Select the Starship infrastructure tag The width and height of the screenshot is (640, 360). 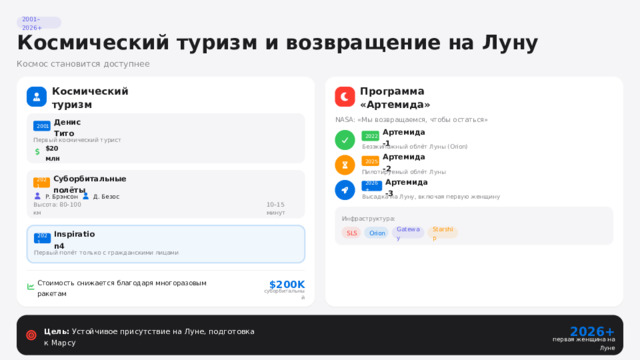click(443, 233)
